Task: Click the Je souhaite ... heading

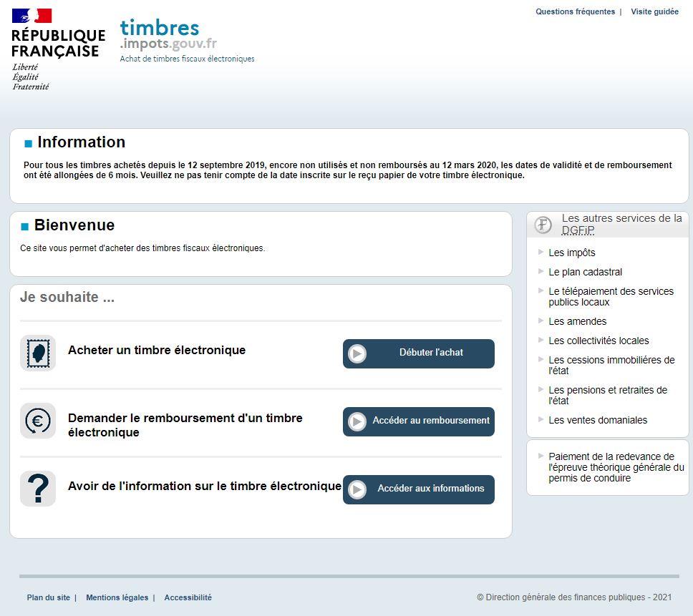Action: coord(67,297)
